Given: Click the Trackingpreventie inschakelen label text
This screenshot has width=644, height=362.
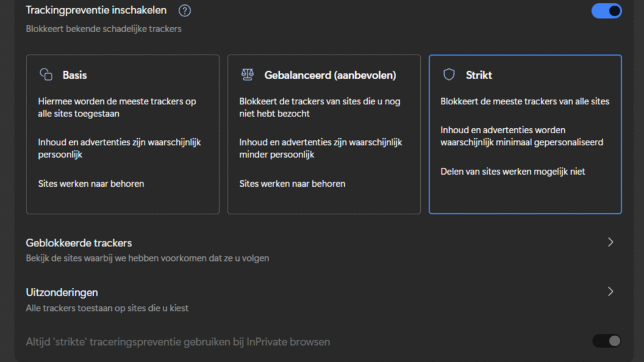Looking at the screenshot, I should 96,10.
